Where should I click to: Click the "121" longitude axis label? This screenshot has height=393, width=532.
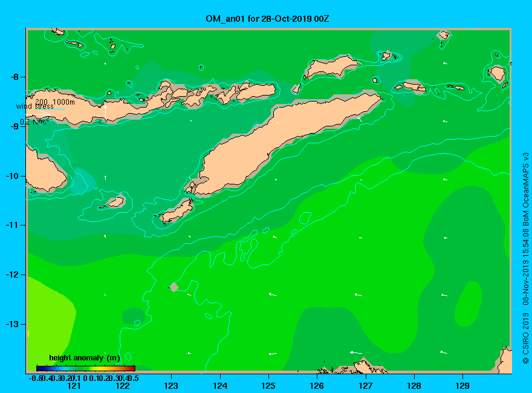point(74,386)
